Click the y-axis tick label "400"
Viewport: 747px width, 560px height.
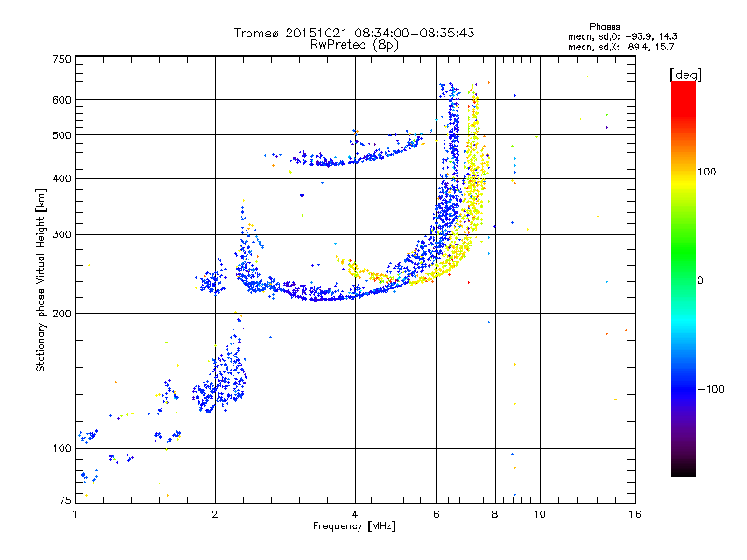point(62,179)
